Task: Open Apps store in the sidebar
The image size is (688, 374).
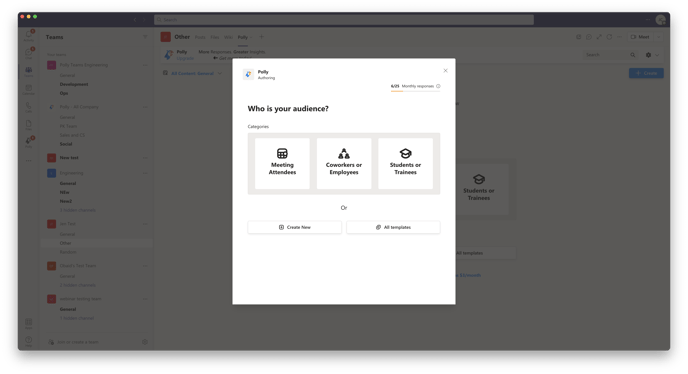Action: point(29,324)
